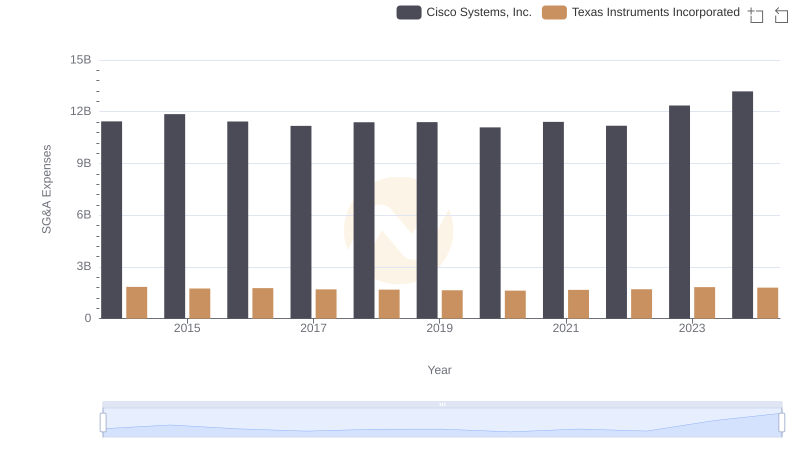This screenshot has height=461, width=800.
Task: Click the zoom area select icon
Action: click(x=756, y=15)
